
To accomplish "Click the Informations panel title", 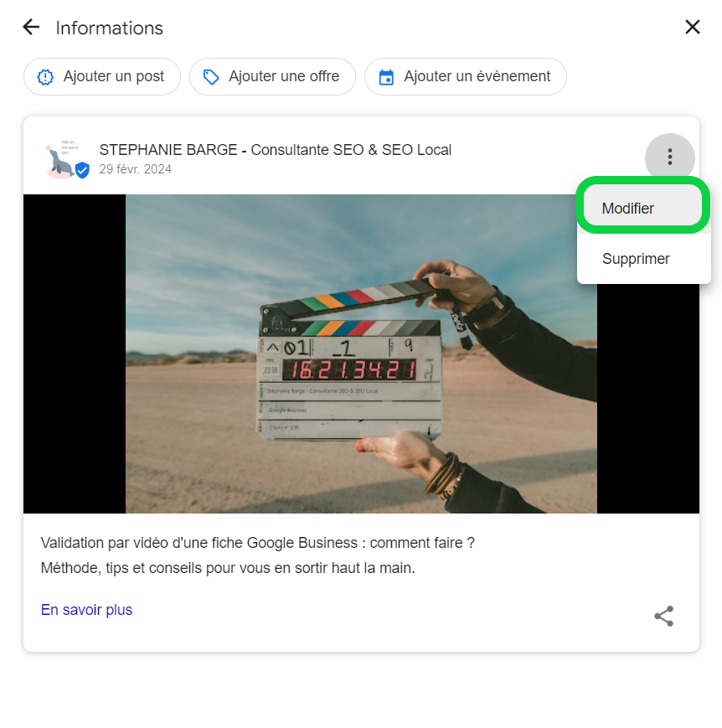I will coord(110,28).
